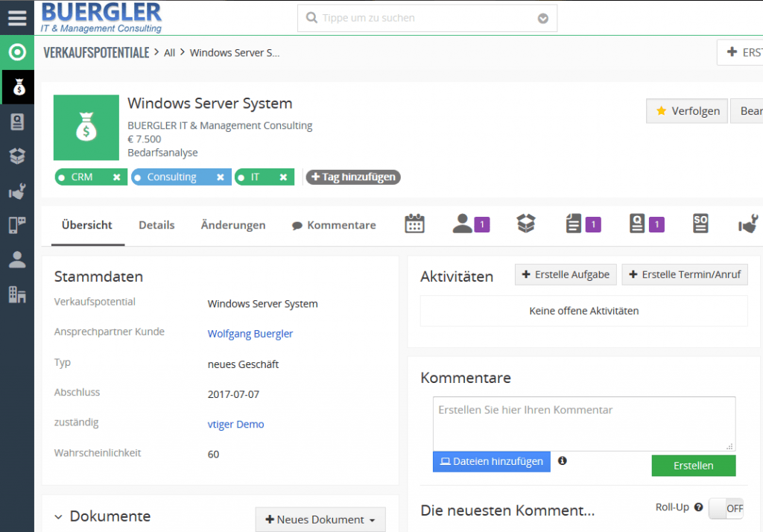The image size is (763, 532).
Task: Open the Wolfgang Buergler contact link
Action: (250, 334)
